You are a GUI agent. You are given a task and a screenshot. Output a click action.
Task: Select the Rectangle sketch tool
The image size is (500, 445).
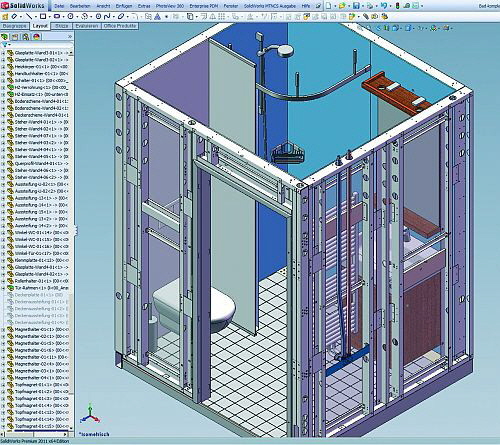(43, 16)
